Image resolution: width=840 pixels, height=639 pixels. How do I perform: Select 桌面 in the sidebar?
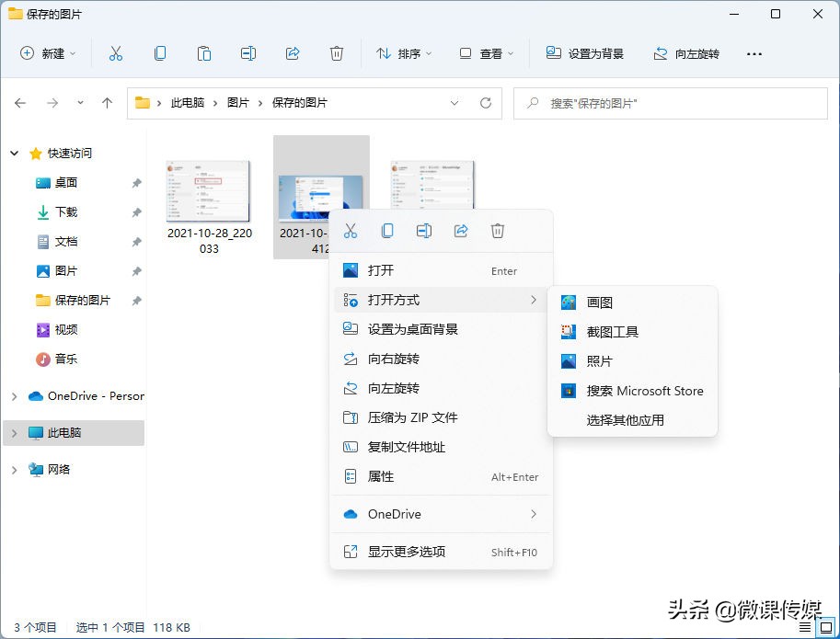click(x=66, y=183)
